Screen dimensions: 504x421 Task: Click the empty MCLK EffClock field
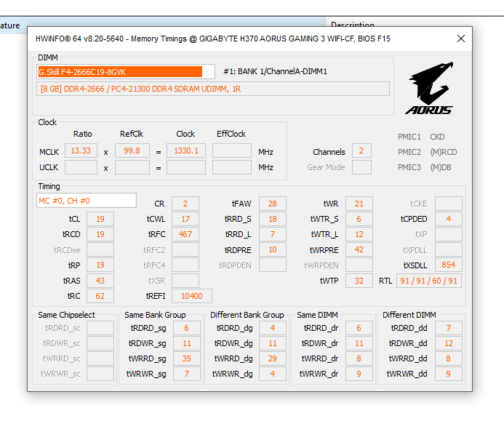[x=232, y=151]
